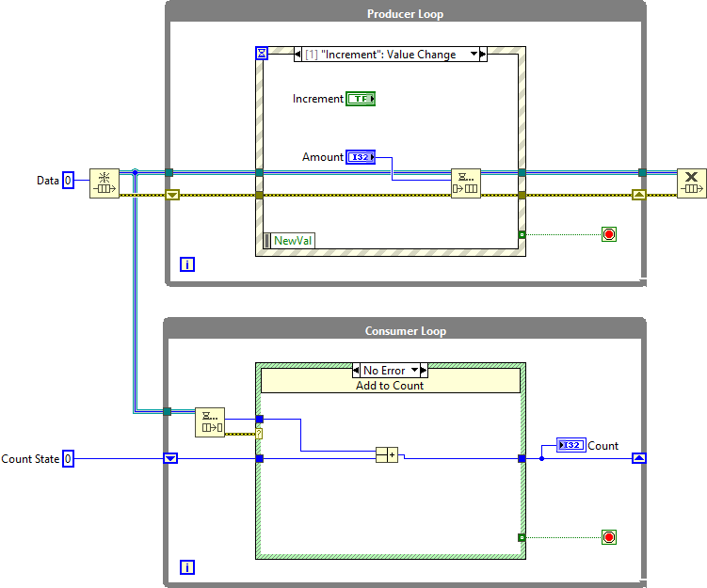Select the Producer Loop iteration terminal
The image size is (707, 588).
click(x=187, y=265)
